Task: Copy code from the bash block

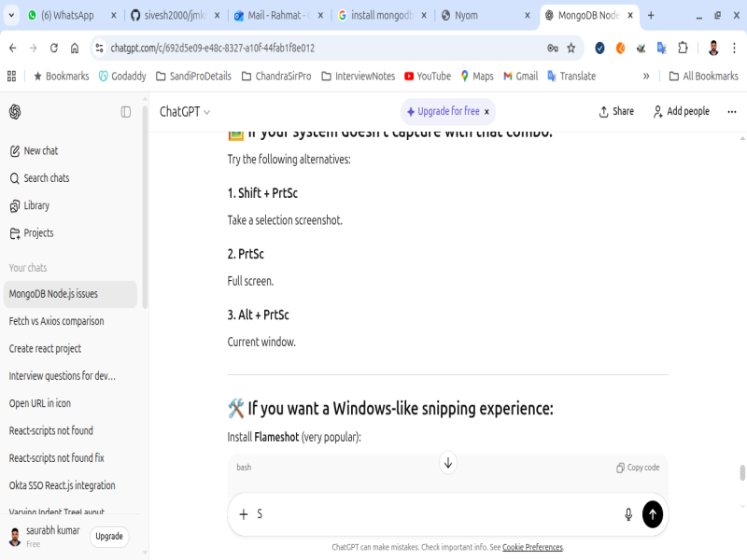Action: click(638, 468)
